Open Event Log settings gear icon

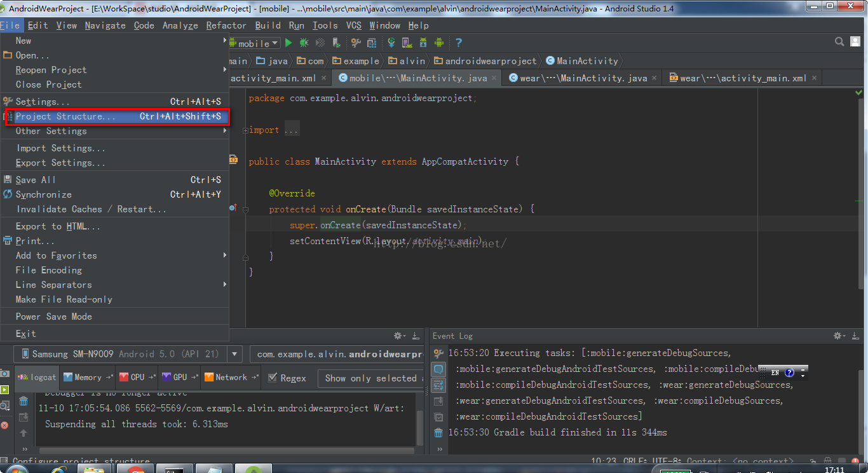(840, 336)
